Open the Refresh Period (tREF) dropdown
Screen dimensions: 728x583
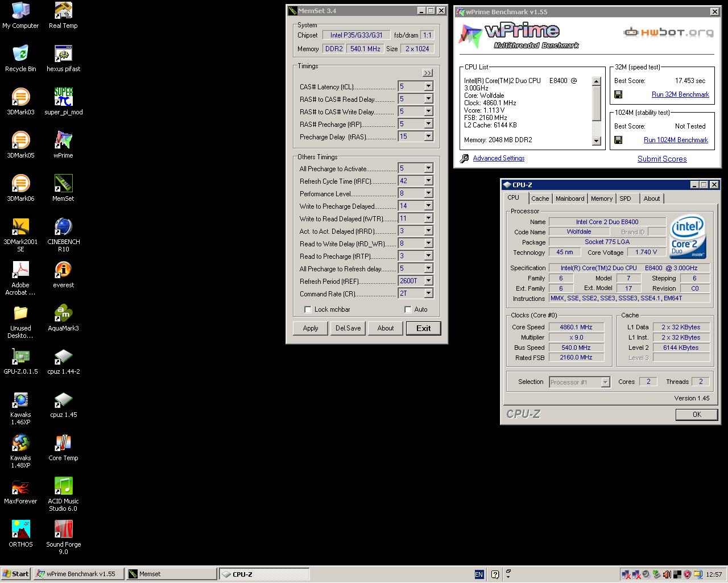tap(428, 281)
